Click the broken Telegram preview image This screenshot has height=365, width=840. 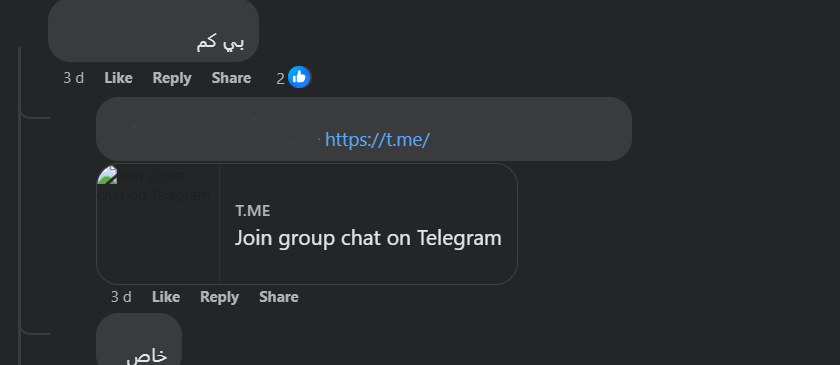[x=158, y=224]
